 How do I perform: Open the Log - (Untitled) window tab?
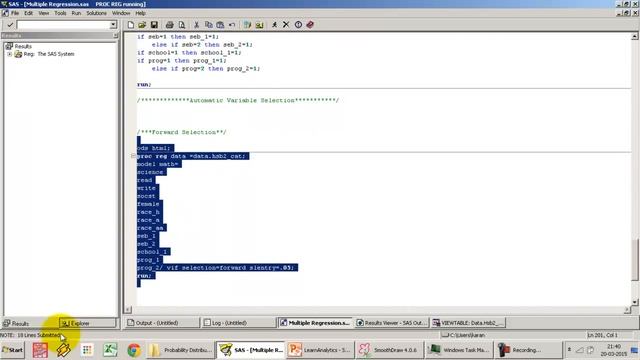click(x=238, y=323)
